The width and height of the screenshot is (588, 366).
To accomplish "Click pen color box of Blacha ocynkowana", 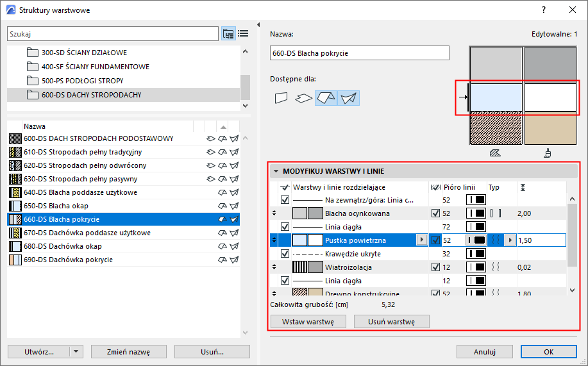I will point(476,213).
